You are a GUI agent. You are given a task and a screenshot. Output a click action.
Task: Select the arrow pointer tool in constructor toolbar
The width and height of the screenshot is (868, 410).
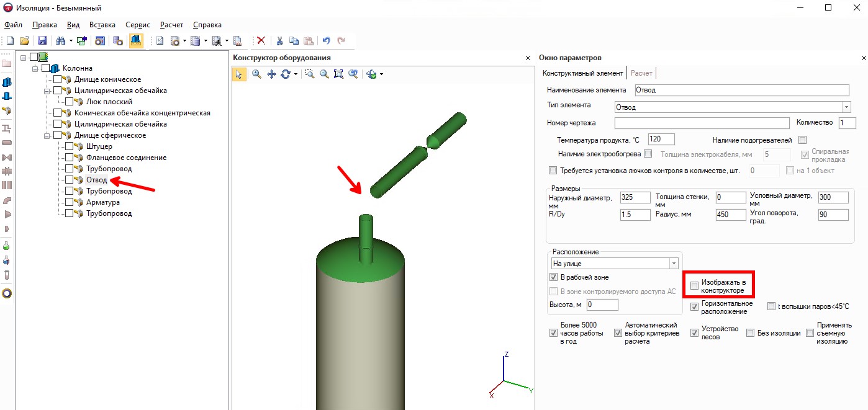[239, 74]
